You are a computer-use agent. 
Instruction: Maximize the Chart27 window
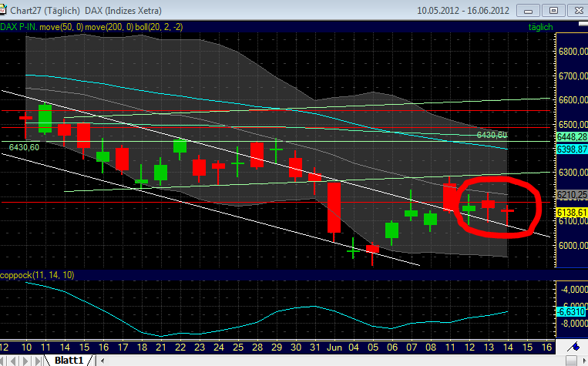pos(553,11)
